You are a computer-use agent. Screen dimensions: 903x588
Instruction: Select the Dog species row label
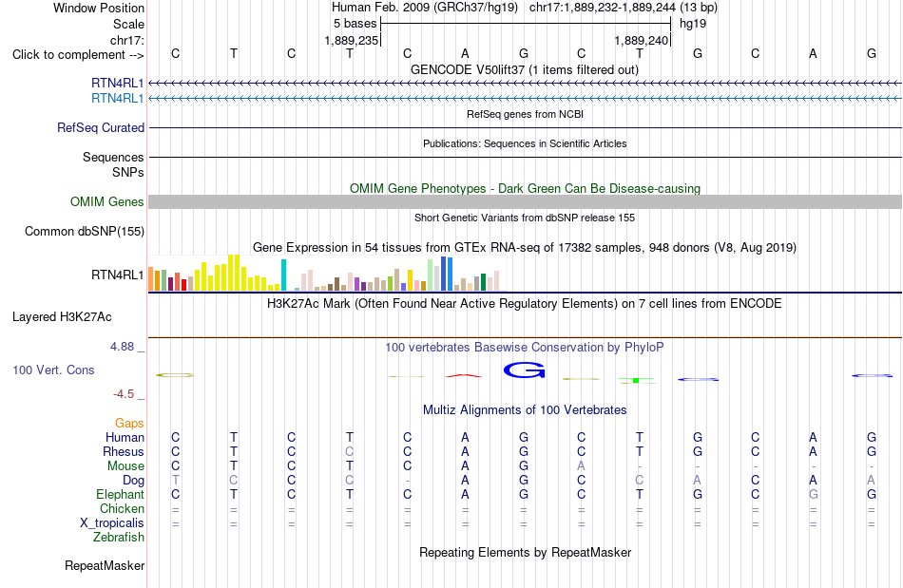click(133, 481)
